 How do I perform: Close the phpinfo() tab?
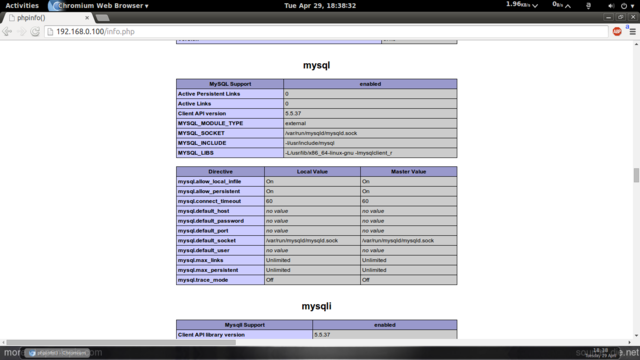[x=87, y=18]
